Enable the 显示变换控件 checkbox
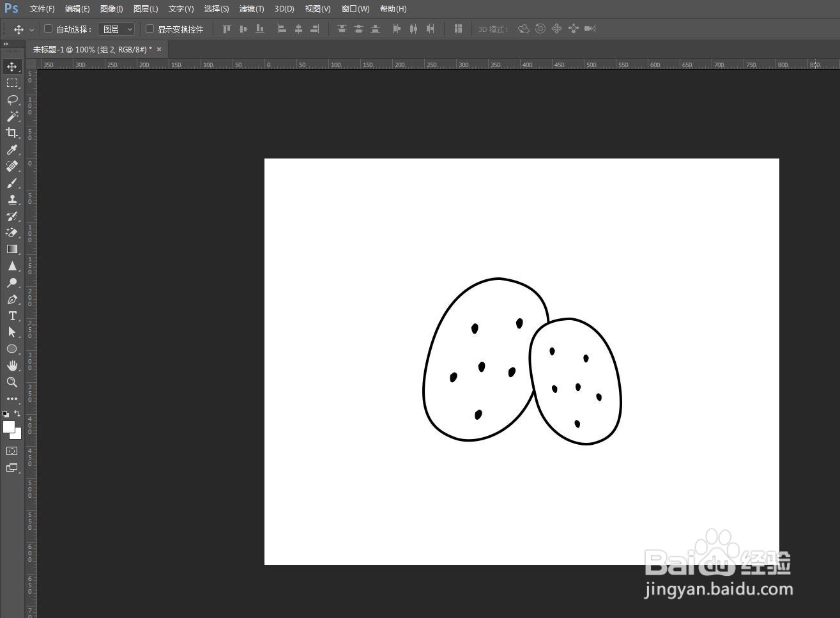This screenshot has width=840, height=618. click(150, 29)
